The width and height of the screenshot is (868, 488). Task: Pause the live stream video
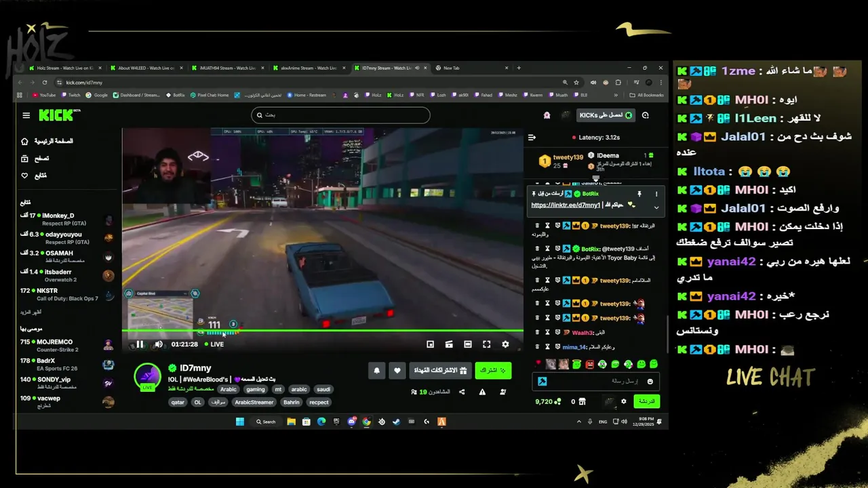pyautogui.click(x=140, y=344)
